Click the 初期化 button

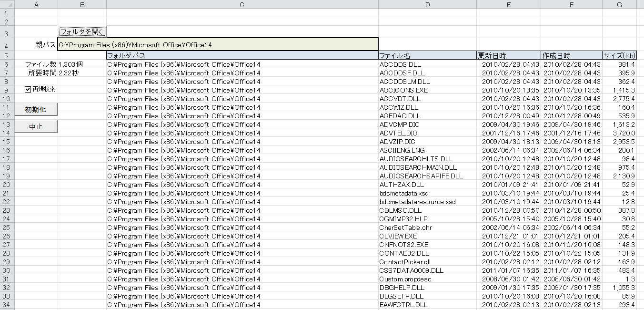click(36, 109)
